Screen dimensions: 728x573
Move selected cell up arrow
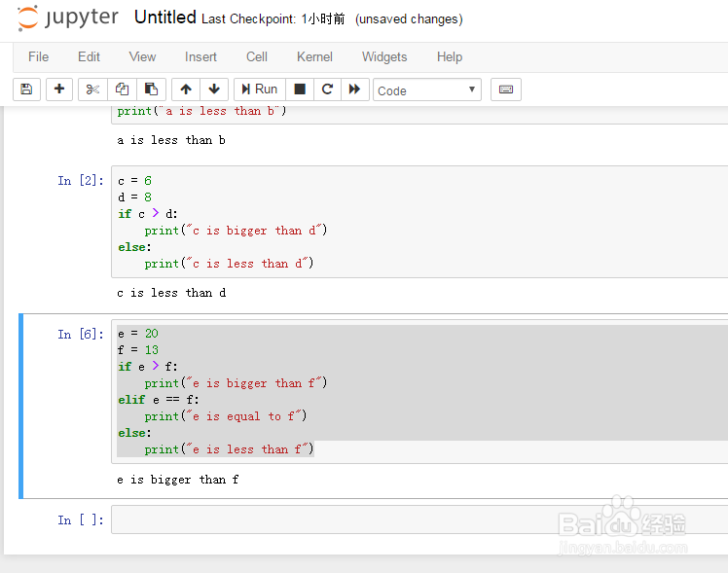(186, 90)
